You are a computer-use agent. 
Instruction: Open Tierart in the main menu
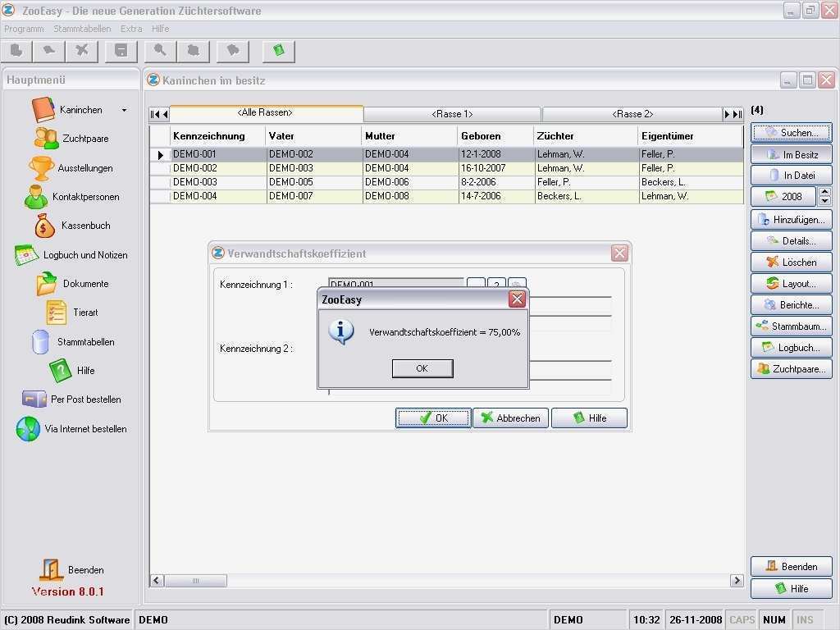click(72, 313)
